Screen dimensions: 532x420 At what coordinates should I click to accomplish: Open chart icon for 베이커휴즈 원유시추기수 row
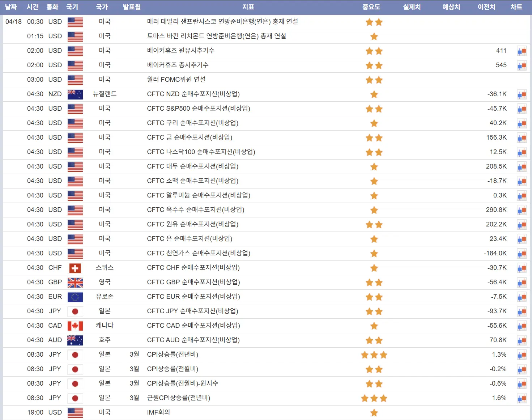point(522,51)
